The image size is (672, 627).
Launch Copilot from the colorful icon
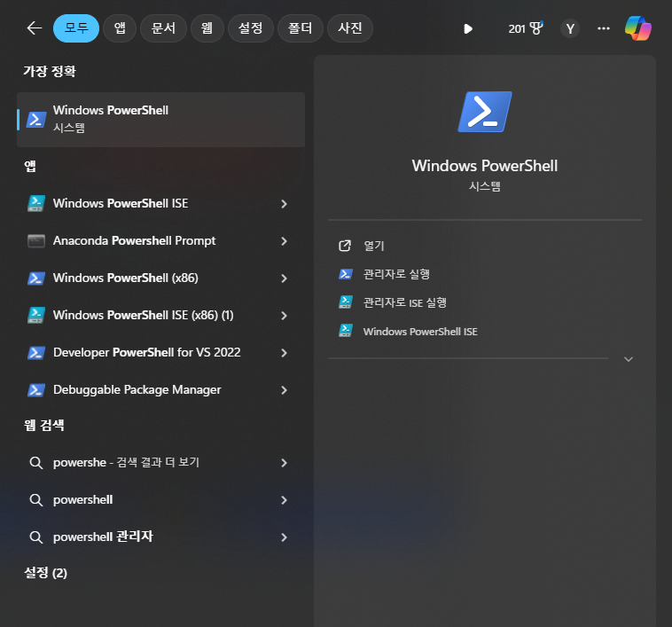pos(638,28)
